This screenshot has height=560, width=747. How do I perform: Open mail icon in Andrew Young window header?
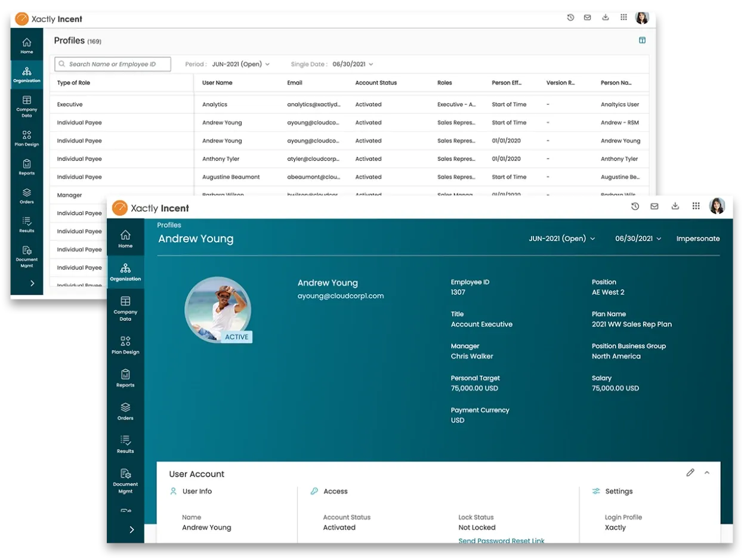(x=655, y=206)
